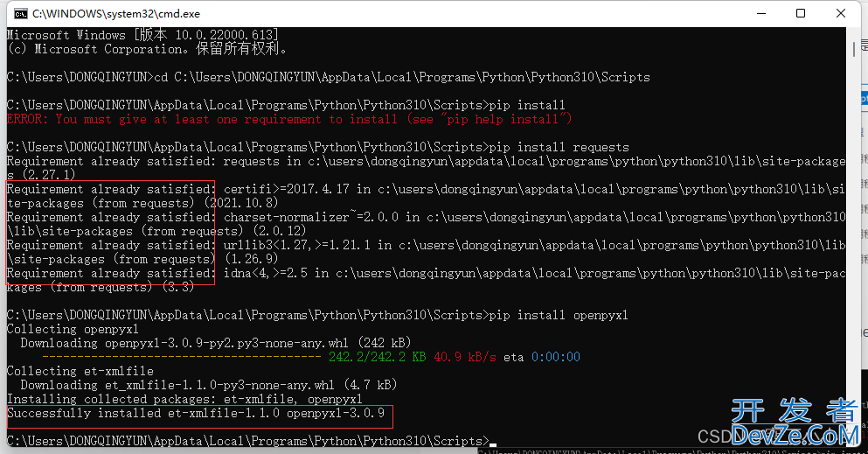Click the cd Python310\Scripts command line
The height and width of the screenshot is (454, 868).
[329, 77]
